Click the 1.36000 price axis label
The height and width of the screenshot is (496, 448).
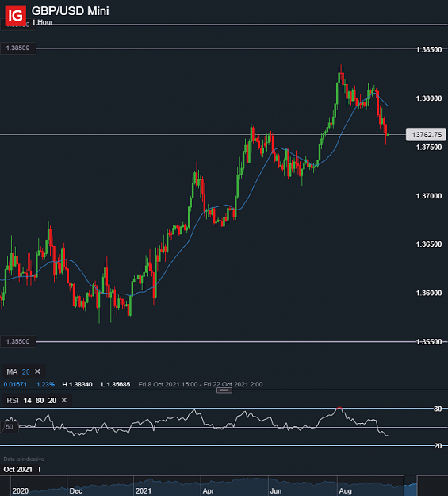(429, 293)
